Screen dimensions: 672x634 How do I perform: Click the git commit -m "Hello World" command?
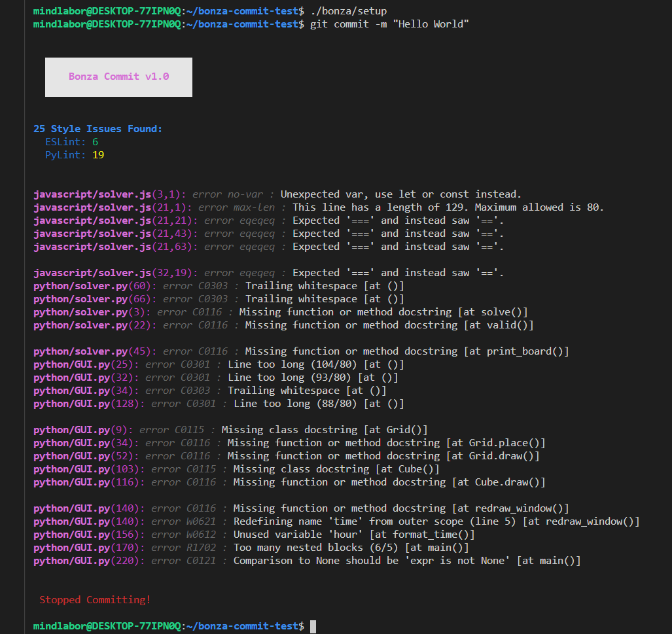click(389, 24)
